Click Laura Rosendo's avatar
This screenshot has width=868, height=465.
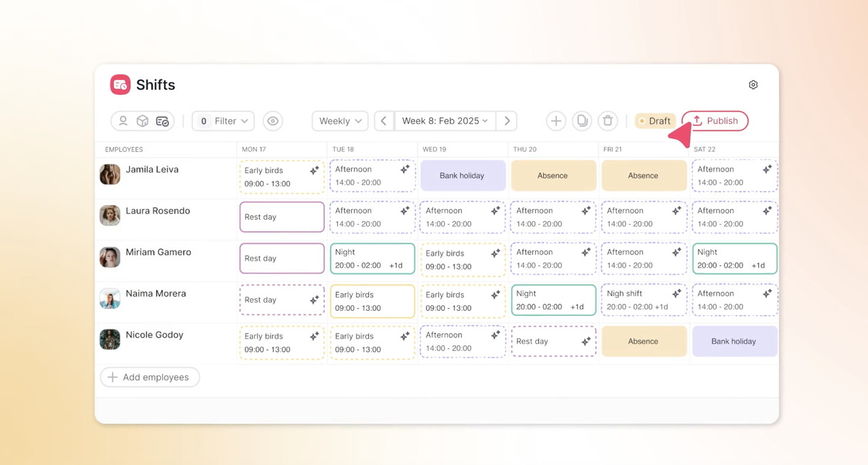click(110, 215)
